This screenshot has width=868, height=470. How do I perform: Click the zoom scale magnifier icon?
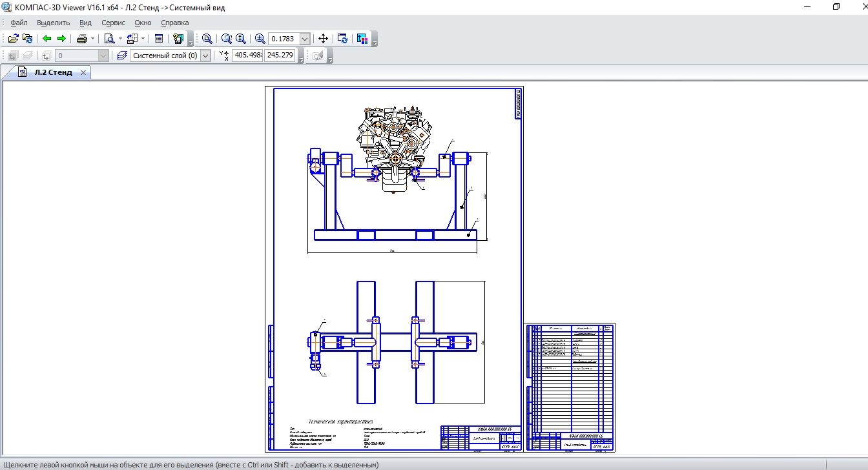point(260,39)
